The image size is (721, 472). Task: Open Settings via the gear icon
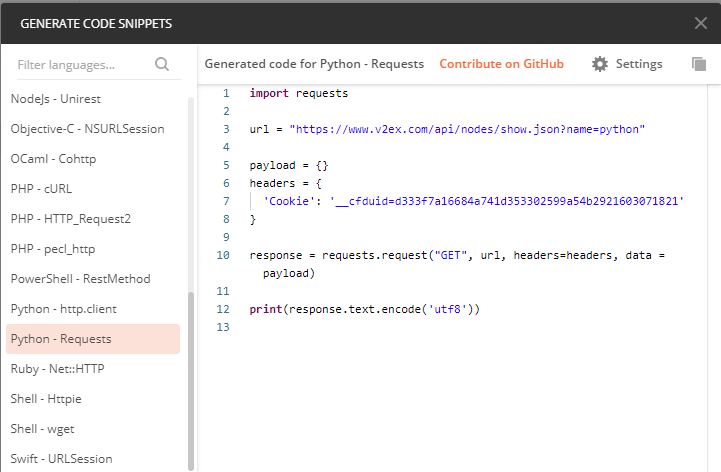click(x=600, y=64)
